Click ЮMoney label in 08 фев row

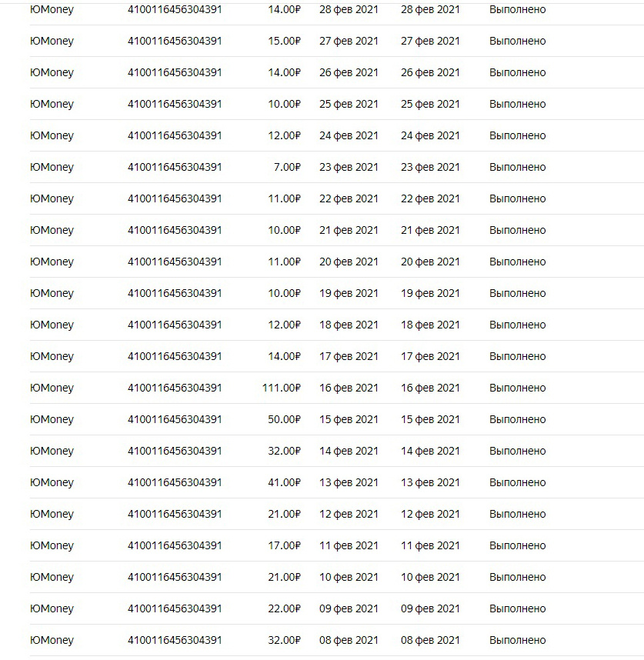52,640
